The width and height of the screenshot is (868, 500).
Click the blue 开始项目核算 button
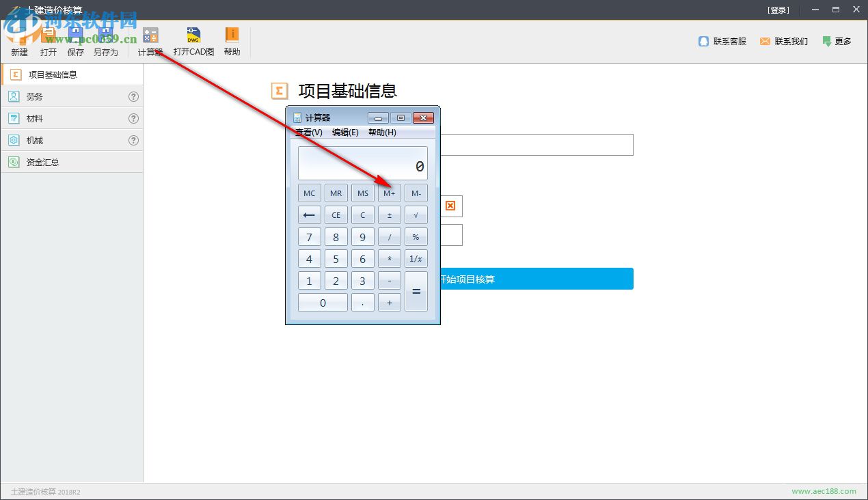(x=537, y=279)
